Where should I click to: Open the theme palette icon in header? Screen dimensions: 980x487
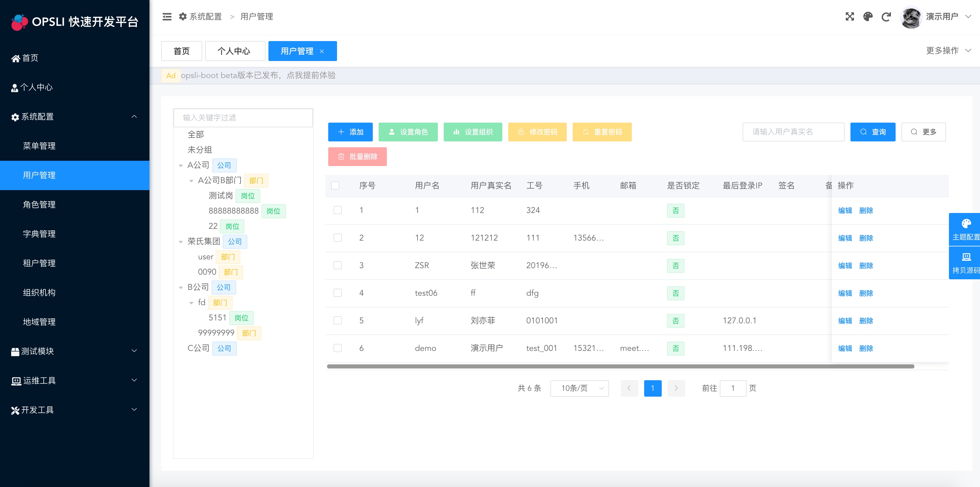pyautogui.click(x=868, y=17)
